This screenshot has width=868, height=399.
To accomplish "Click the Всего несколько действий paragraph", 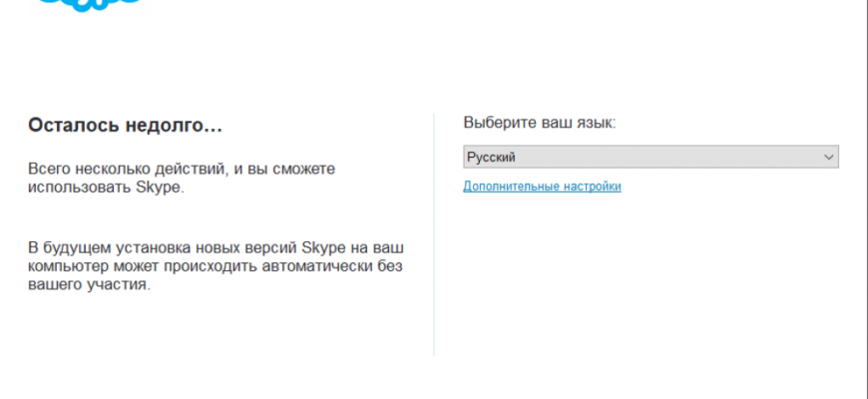I will pyautogui.click(x=182, y=178).
